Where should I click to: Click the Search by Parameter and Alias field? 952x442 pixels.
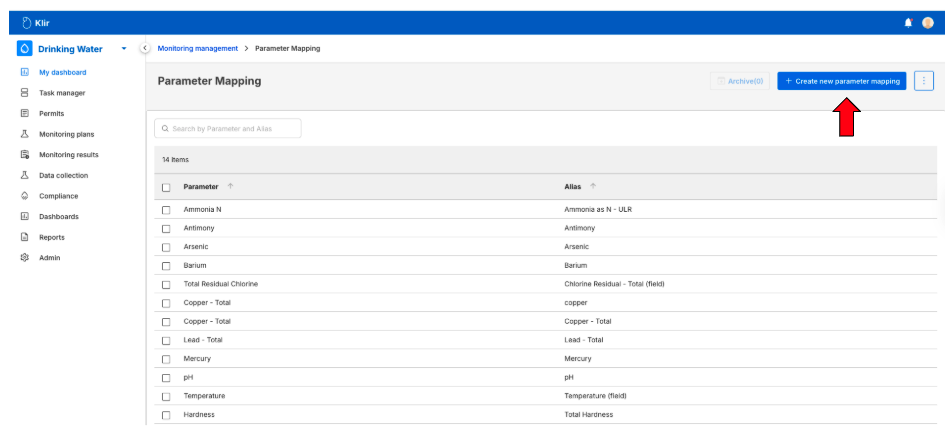pos(228,128)
